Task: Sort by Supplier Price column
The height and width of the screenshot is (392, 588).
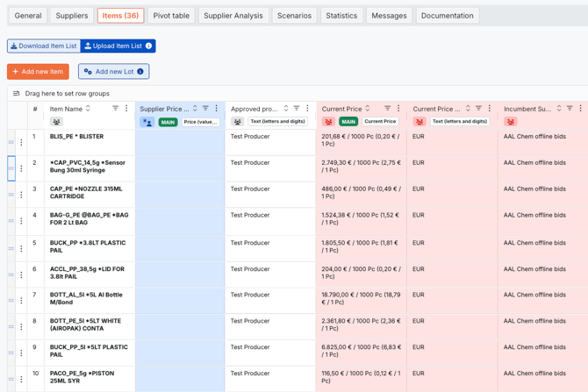Action: tap(195, 109)
